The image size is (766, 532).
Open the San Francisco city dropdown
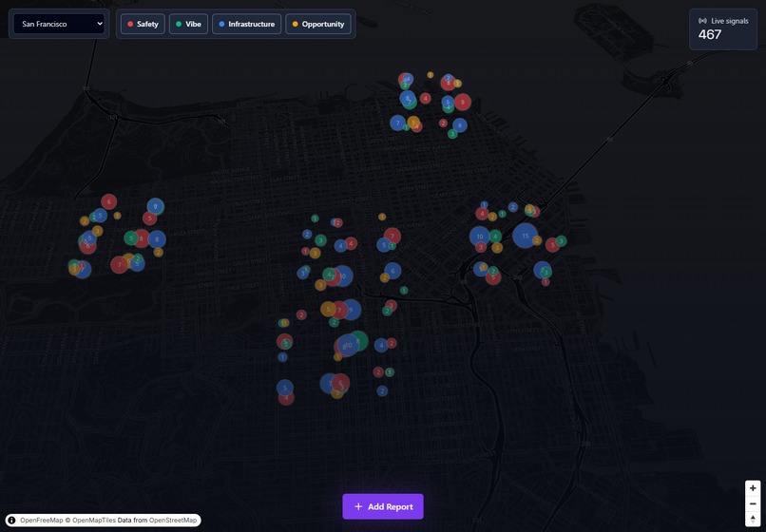pyautogui.click(x=59, y=24)
